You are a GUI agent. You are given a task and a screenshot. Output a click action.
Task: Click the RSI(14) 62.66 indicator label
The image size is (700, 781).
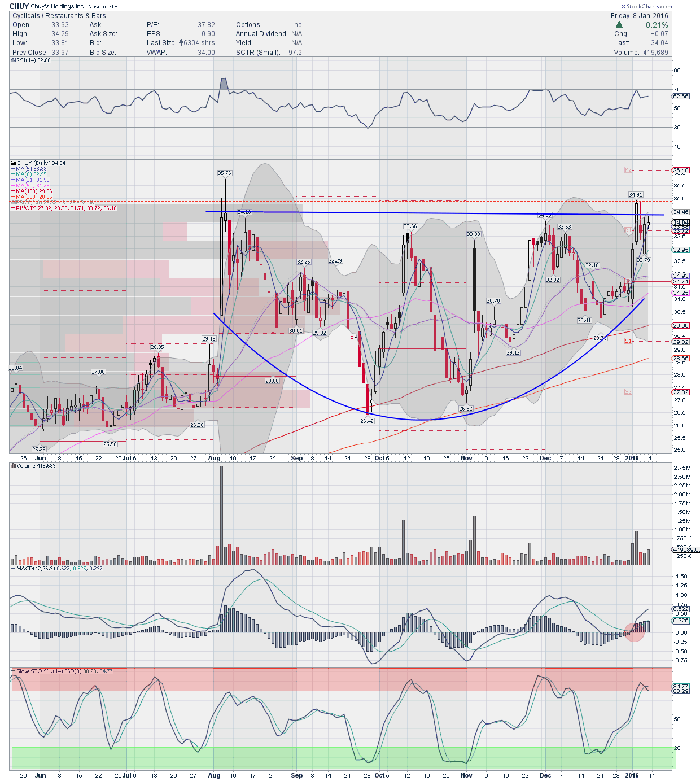32,60
